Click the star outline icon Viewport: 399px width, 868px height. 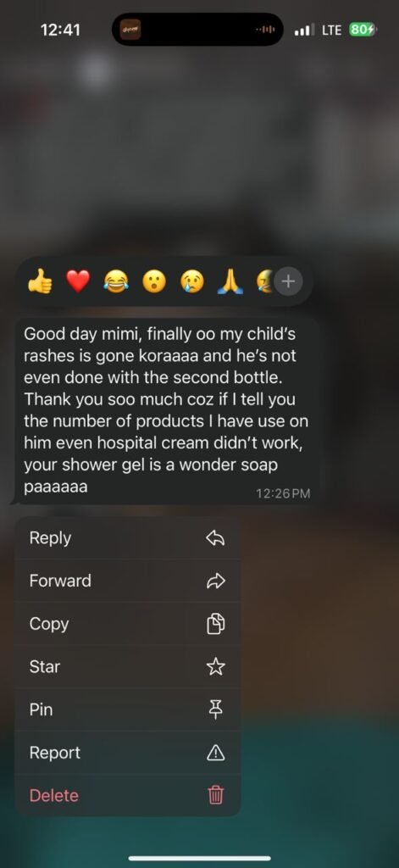(215, 667)
